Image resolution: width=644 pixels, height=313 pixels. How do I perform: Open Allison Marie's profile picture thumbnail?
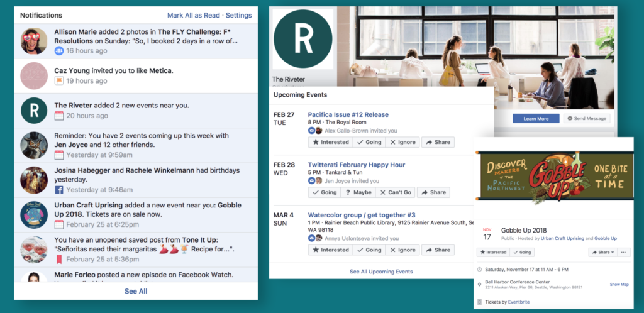point(34,41)
